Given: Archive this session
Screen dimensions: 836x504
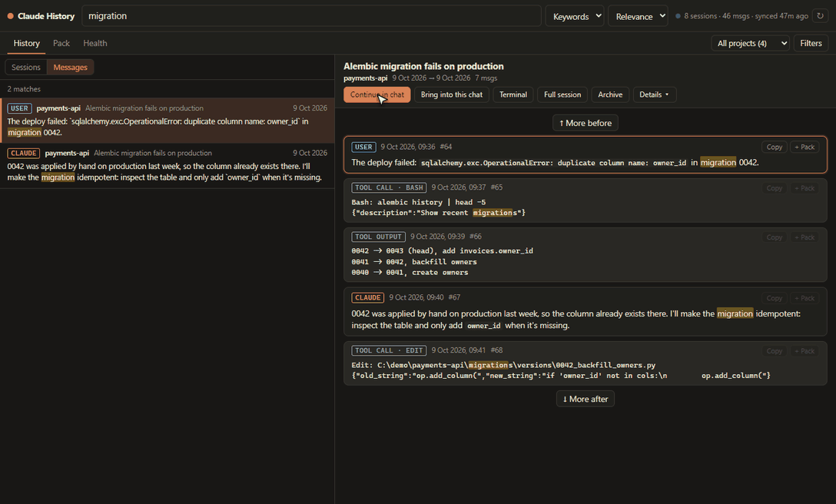Looking at the screenshot, I should tap(610, 94).
